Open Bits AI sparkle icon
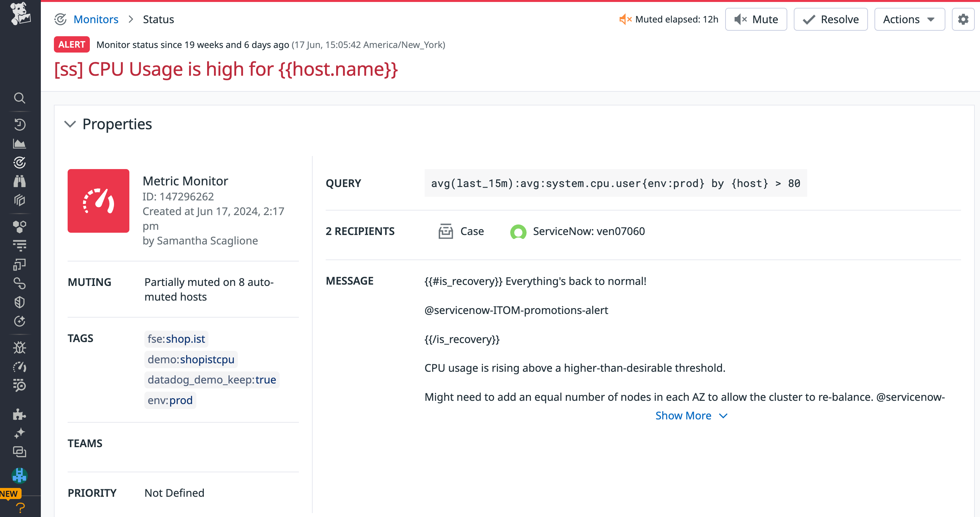 pos(20,432)
